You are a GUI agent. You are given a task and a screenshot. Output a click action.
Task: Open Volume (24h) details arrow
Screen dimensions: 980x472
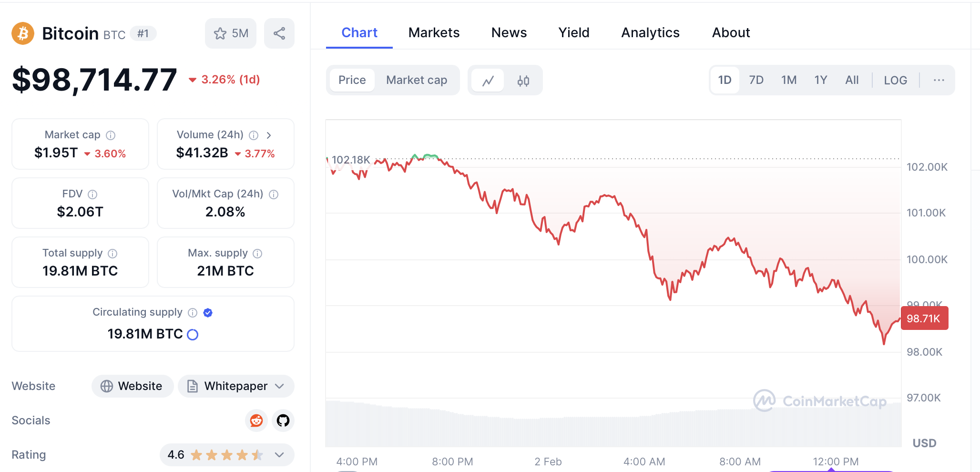(x=269, y=135)
